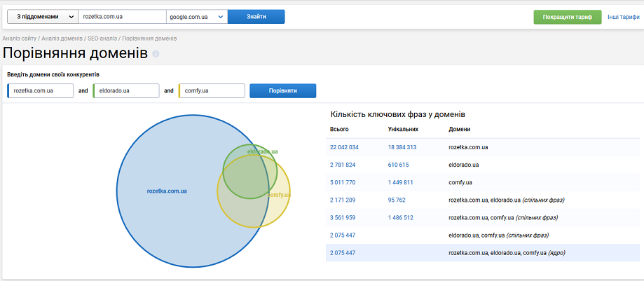Open 2 075 447 in the ядро row
The height and width of the screenshot is (281, 644).
343,253
